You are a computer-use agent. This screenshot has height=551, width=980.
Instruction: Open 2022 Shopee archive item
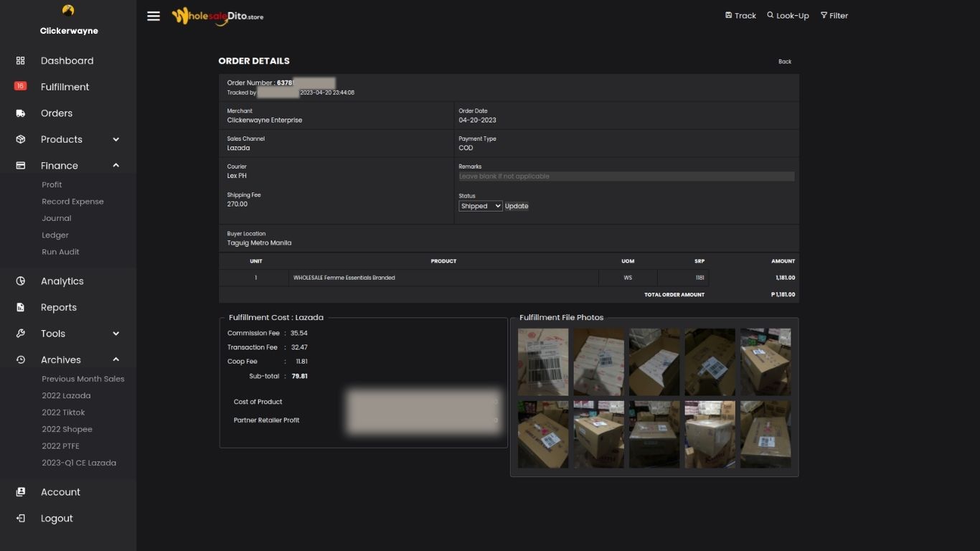pyautogui.click(x=67, y=429)
